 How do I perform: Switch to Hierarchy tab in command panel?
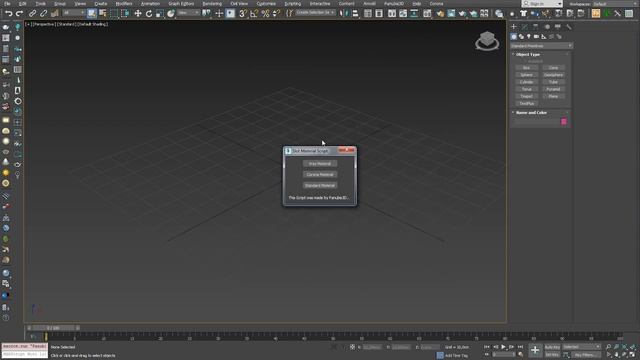pyautogui.click(x=536, y=27)
